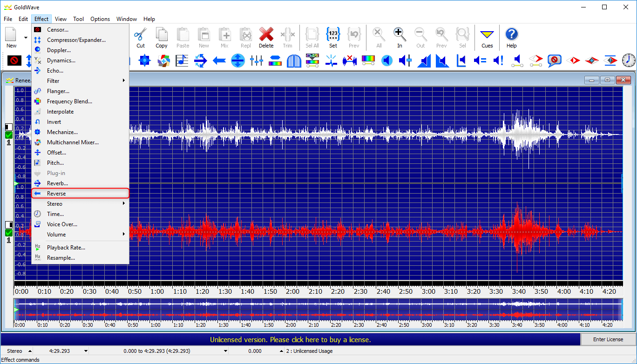Open the Cues toolbar icon
The width and height of the screenshot is (637, 364).
(x=487, y=34)
